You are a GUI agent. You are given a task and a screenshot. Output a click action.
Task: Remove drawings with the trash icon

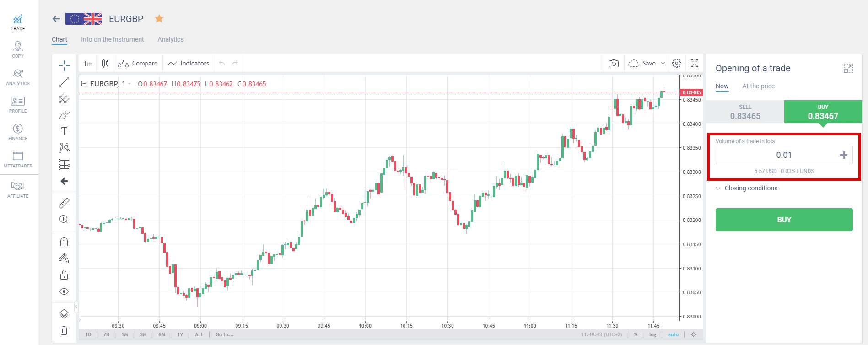[x=64, y=330]
